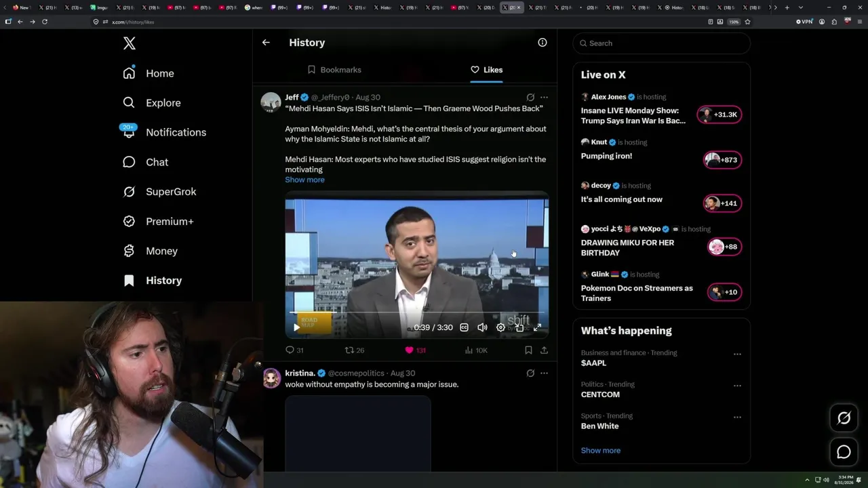
Task: Seek on the video progress bar
Action: (417, 312)
